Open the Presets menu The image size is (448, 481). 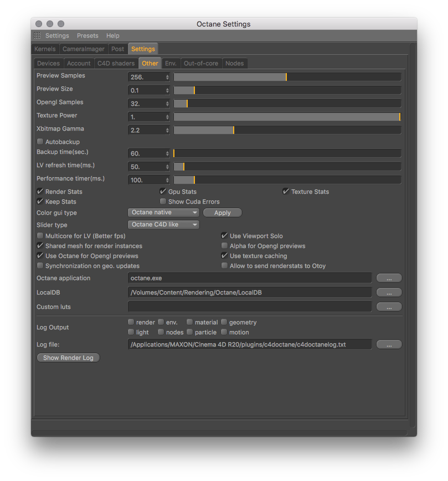[x=87, y=35]
